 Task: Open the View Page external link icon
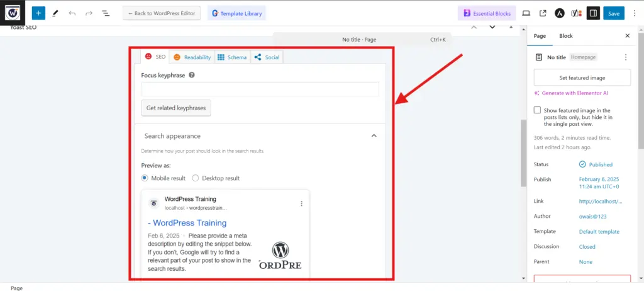coord(543,13)
